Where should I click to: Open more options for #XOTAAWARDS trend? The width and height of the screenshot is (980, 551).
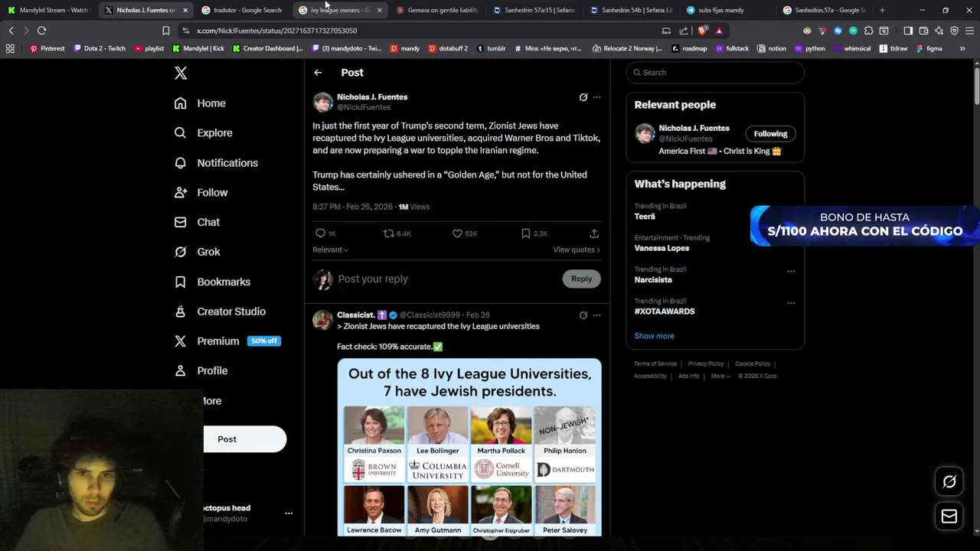791,303
